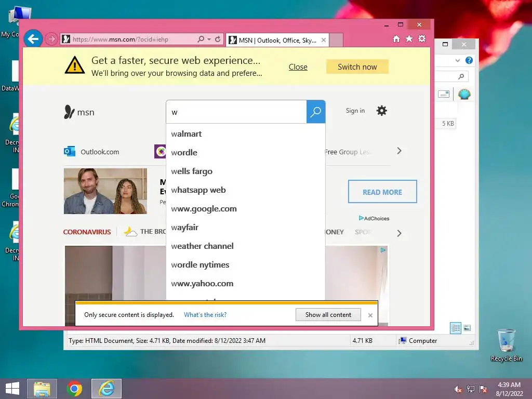
Task: Show more news categories with chevron
Action: (x=399, y=233)
